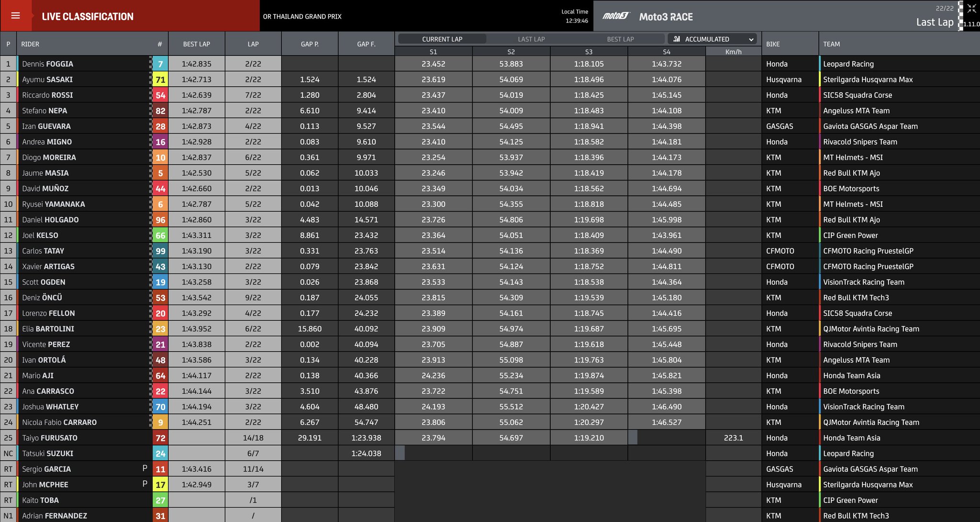Click Izan Guevara's S4 lap progress bar

[666, 126]
